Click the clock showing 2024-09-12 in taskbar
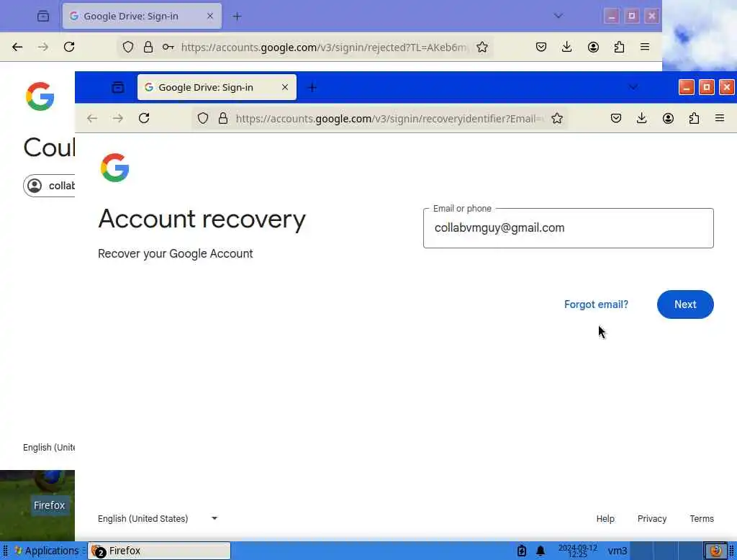Viewport: 737px width, 560px height. click(577, 551)
